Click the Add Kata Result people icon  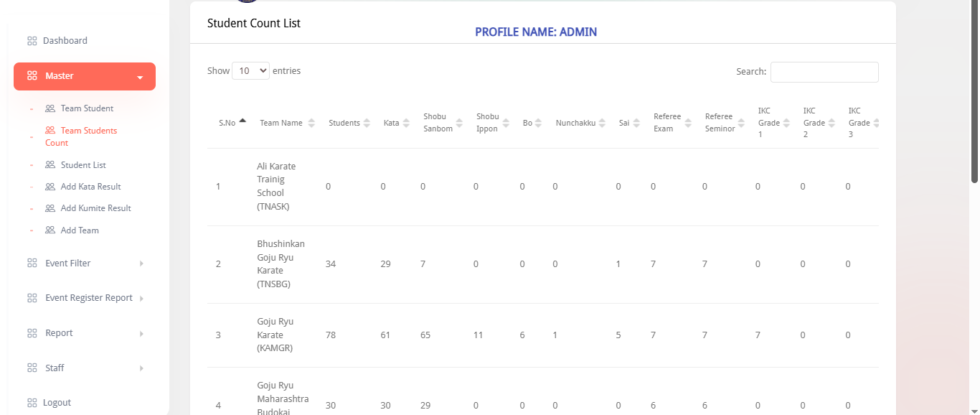(x=50, y=187)
